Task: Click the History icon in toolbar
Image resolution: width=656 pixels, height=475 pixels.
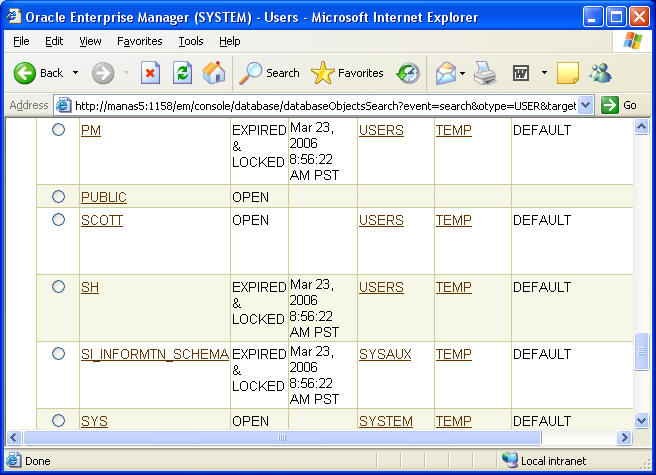Action: pyautogui.click(x=408, y=73)
